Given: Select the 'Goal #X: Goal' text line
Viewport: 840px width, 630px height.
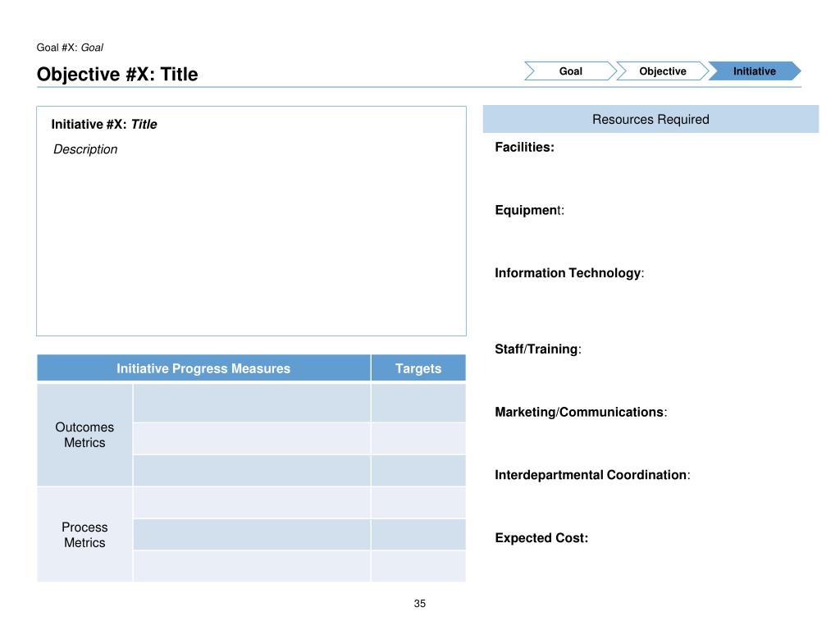Looking at the screenshot, I should click(x=70, y=48).
